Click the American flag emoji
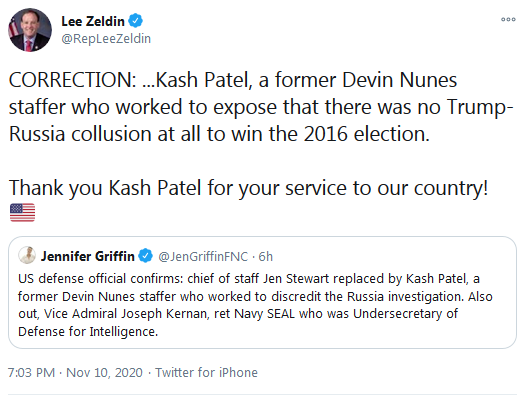 (x=23, y=212)
